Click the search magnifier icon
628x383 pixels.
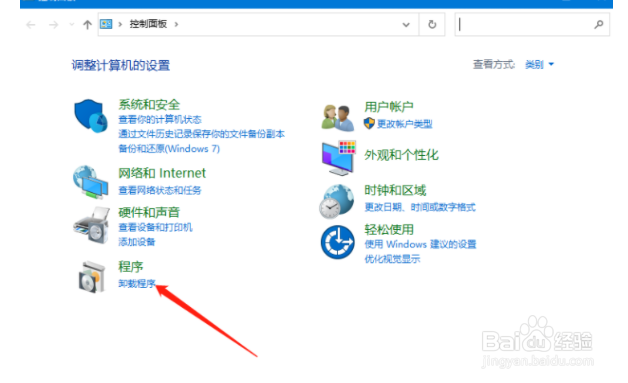click(599, 24)
